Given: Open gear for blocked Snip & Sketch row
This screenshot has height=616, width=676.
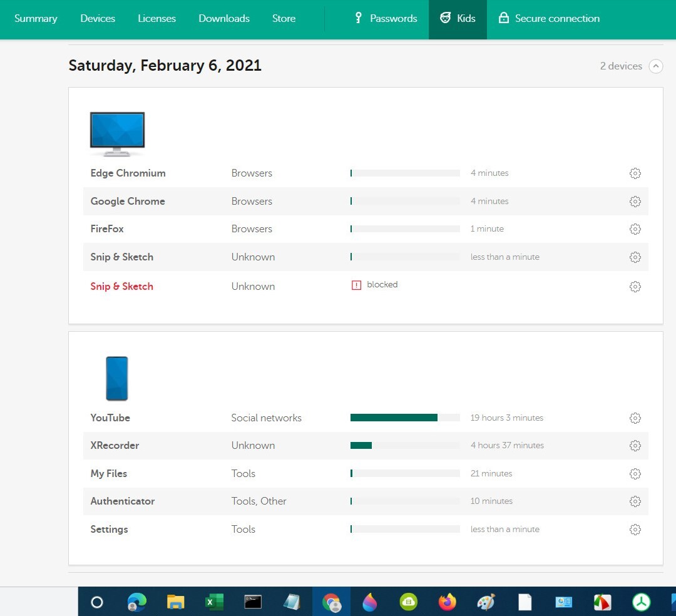Looking at the screenshot, I should (635, 287).
